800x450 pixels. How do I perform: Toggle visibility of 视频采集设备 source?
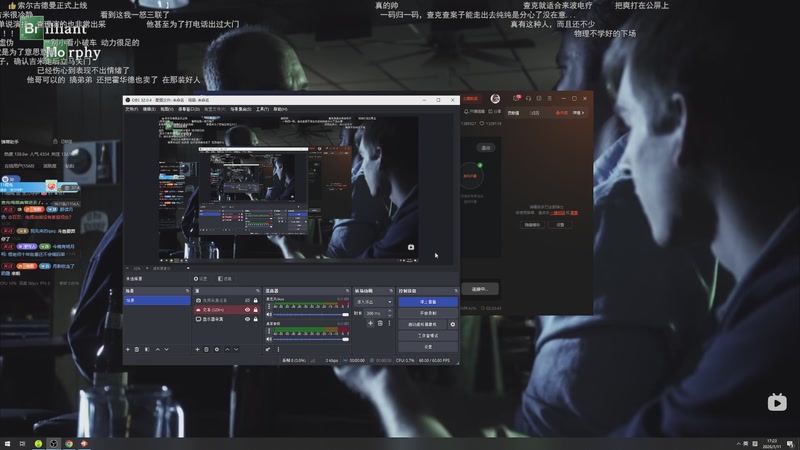pos(247,301)
